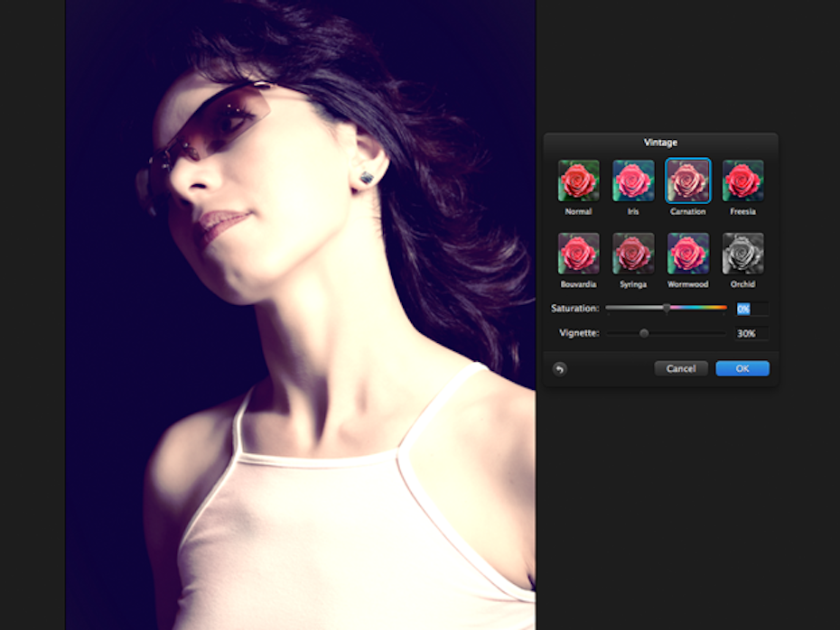Confirm the effect with OK
This screenshot has height=630, width=840.
pyautogui.click(x=742, y=368)
